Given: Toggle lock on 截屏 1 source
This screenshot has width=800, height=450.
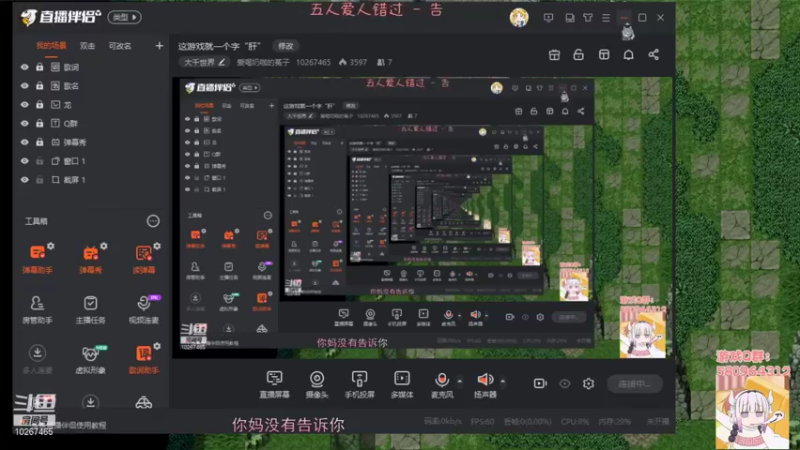Looking at the screenshot, I should point(40,180).
